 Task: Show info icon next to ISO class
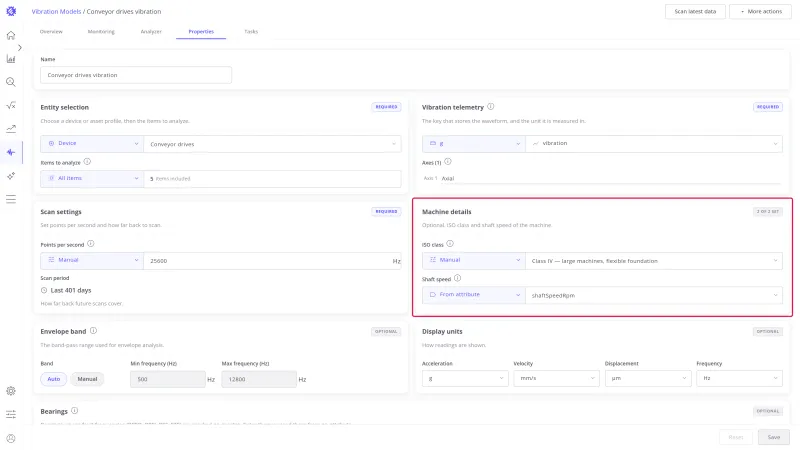450,244
